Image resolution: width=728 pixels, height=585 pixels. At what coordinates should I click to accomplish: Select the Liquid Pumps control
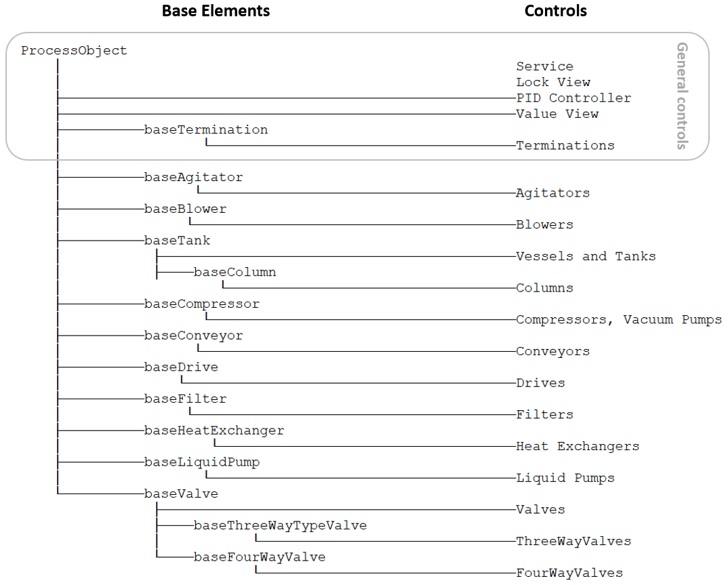pyautogui.click(x=565, y=478)
